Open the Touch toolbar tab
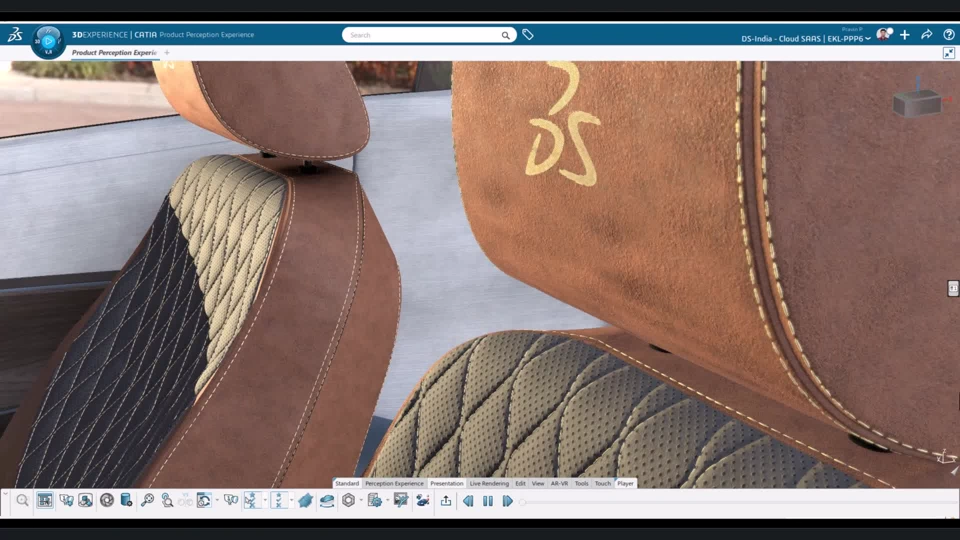 point(603,484)
